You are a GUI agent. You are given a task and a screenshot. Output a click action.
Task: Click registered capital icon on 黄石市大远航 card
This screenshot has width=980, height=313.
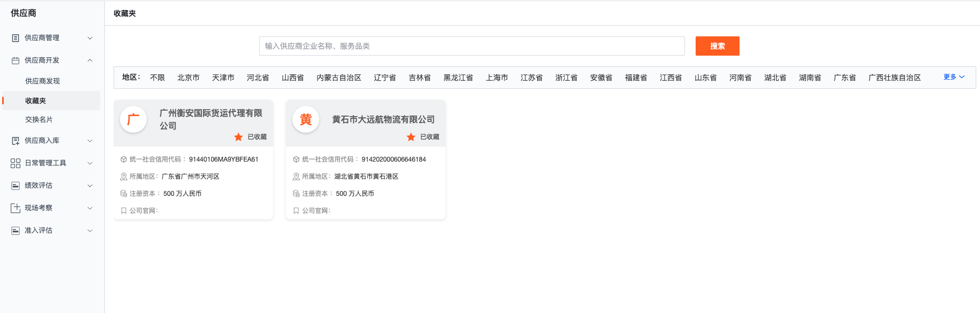[296, 194]
